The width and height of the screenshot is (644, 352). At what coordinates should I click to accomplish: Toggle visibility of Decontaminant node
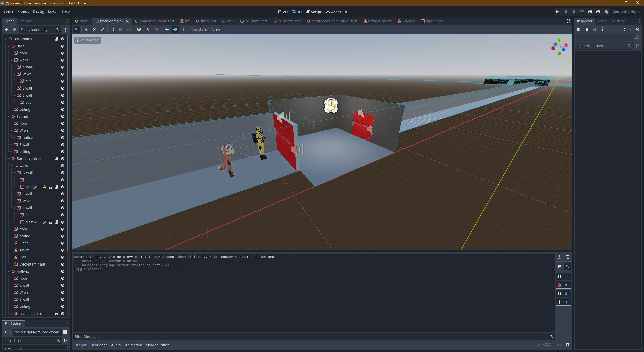[63, 264]
